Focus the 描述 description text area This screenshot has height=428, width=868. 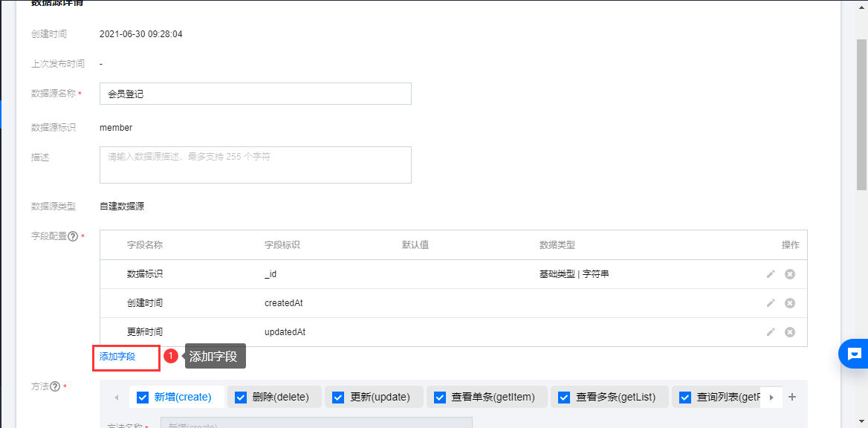pos(255,165)
